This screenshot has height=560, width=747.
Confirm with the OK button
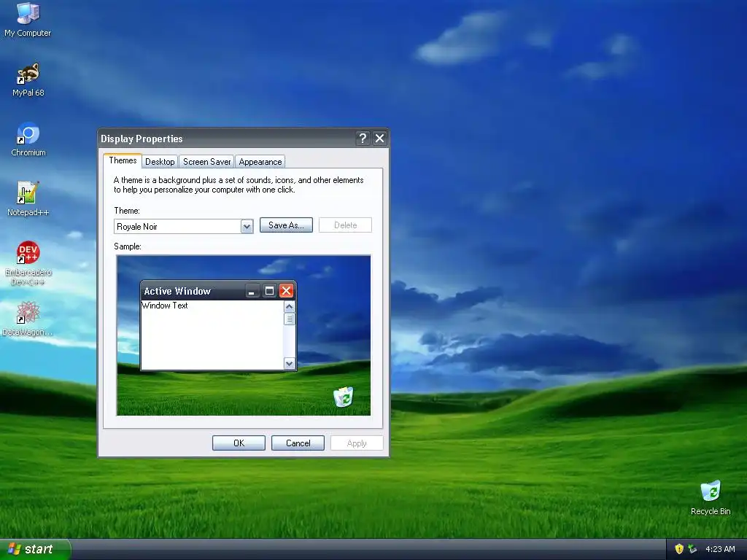[x=239, y=443]
